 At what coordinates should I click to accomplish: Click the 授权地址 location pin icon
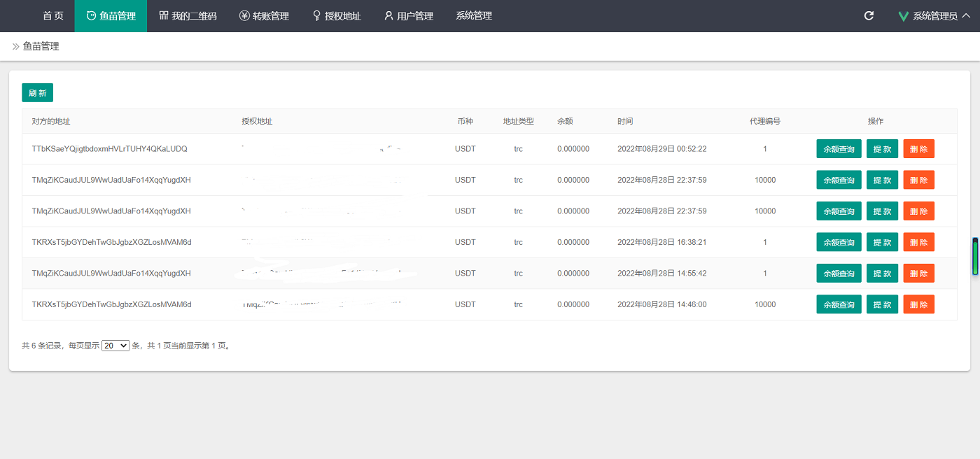click(x=317, y=15)
